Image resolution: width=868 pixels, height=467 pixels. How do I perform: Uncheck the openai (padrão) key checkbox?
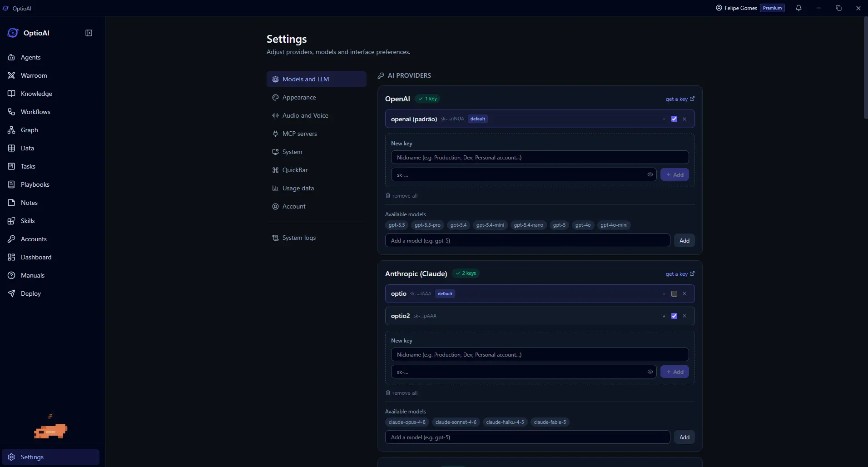pyautogui.click(x=674, y=119)
